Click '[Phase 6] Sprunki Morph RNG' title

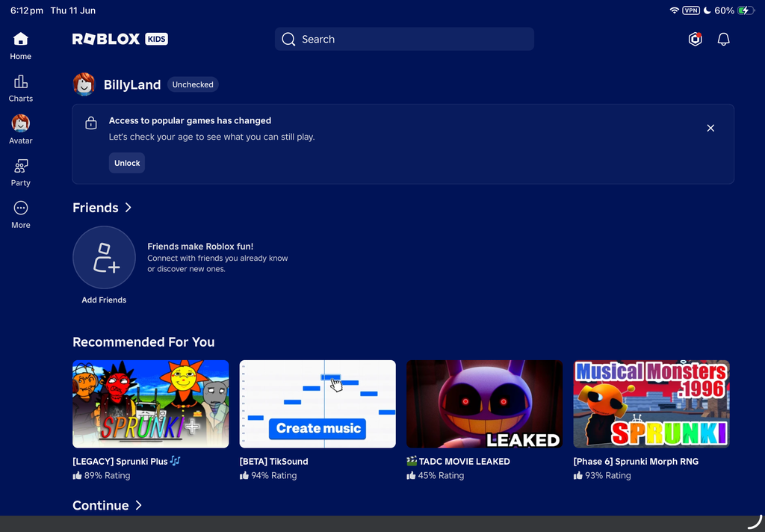pos(636,461)
